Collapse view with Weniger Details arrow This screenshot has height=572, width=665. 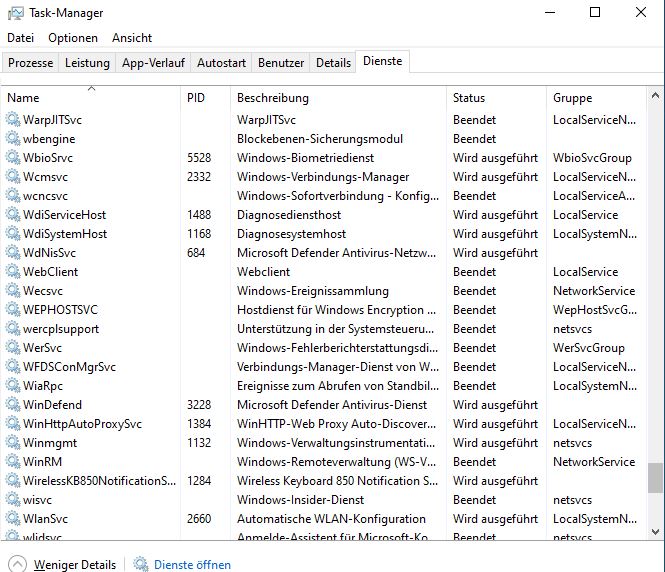[17, 564]
